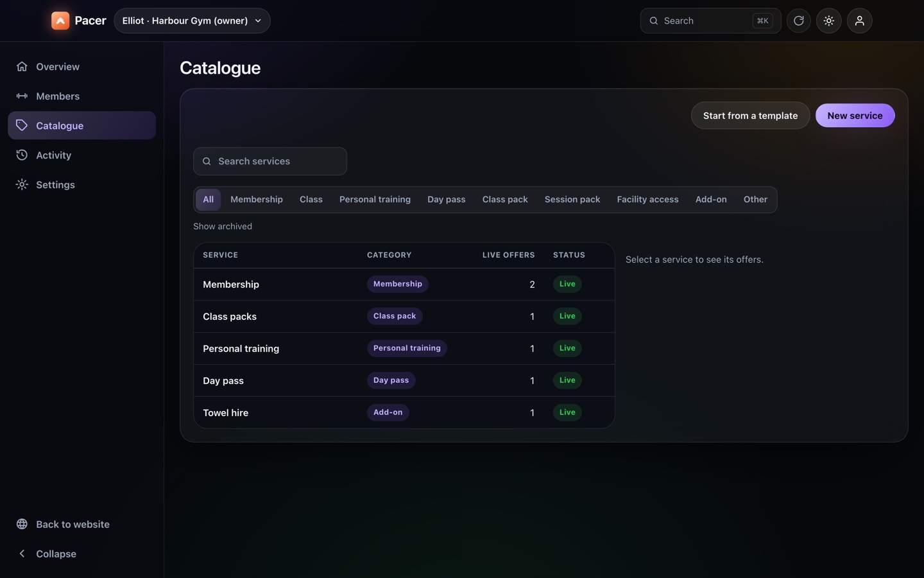924x578 pixels.
Task: Go to the Overview page link
Action: [81, 67]
